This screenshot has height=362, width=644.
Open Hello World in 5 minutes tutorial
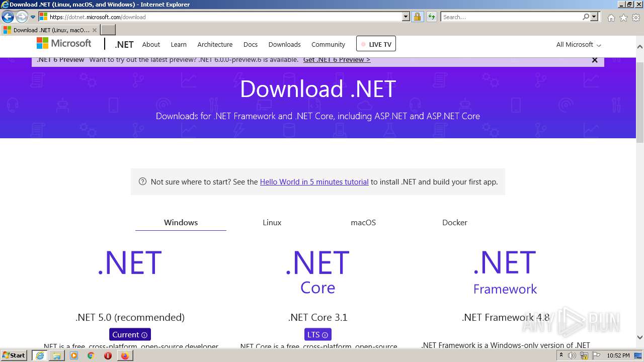click(x=314, y=182)
